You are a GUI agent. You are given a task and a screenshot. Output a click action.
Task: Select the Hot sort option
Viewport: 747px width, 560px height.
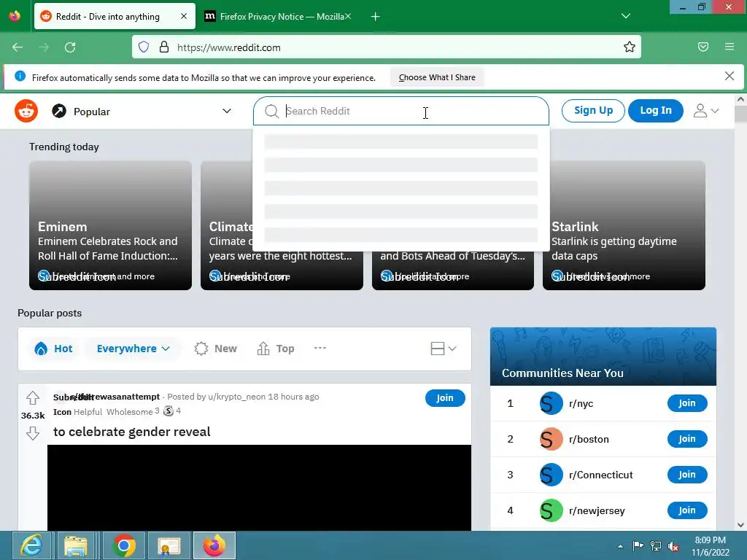(53, 349)
